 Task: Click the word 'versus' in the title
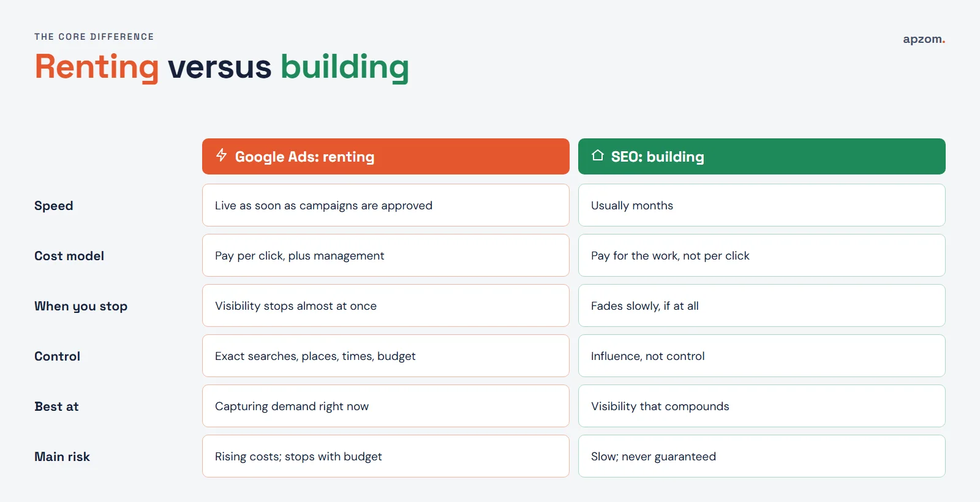point(220,67)
